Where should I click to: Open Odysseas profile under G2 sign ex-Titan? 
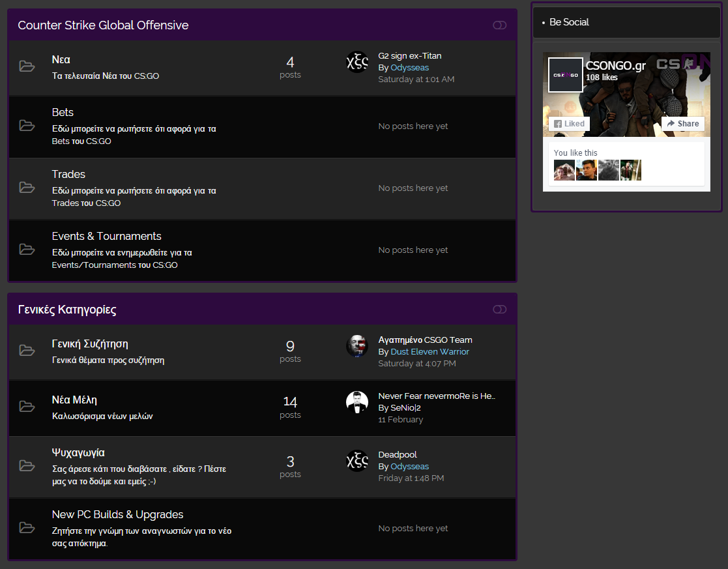[409, 67]
